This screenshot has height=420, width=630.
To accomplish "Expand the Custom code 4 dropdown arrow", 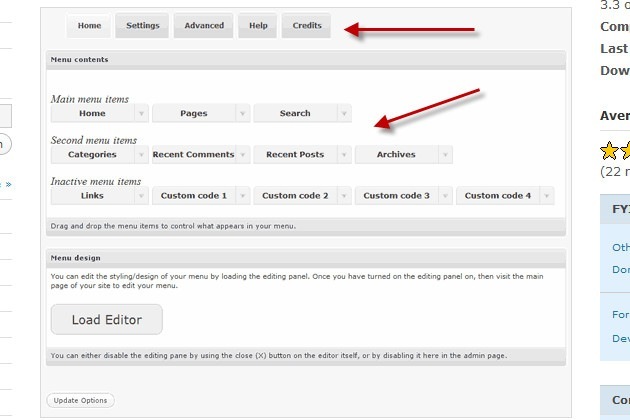I will (x=546, y=196).
